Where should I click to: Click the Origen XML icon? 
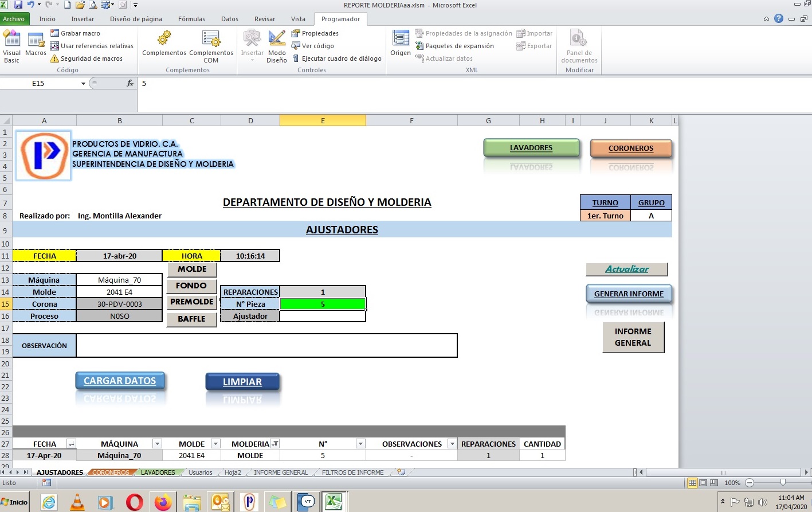[401, 44]
